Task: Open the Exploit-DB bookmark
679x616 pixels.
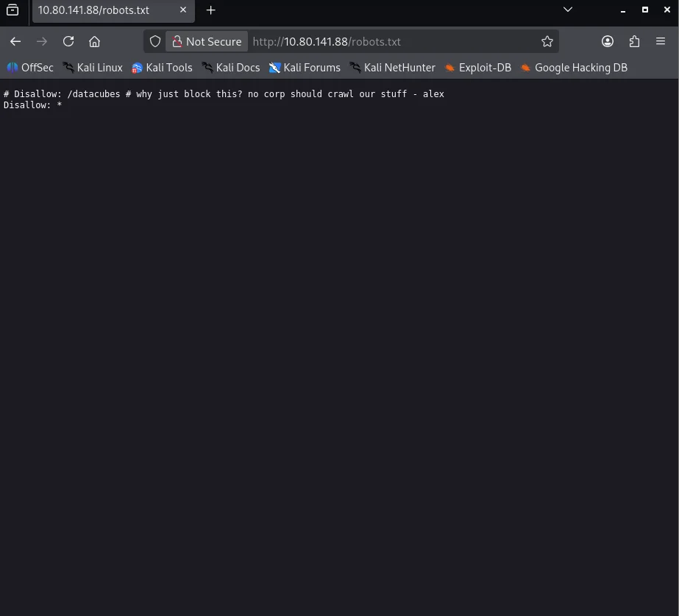Action: [x=477, y=67]
